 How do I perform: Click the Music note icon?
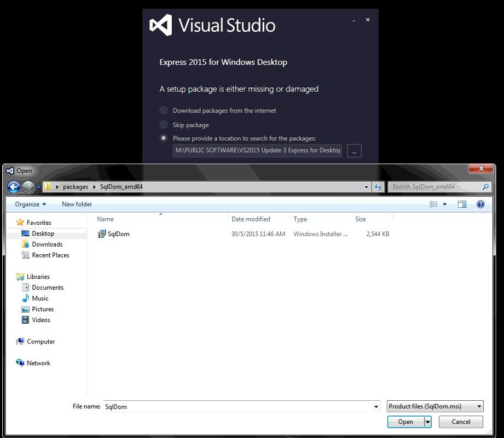pos(25,298)
